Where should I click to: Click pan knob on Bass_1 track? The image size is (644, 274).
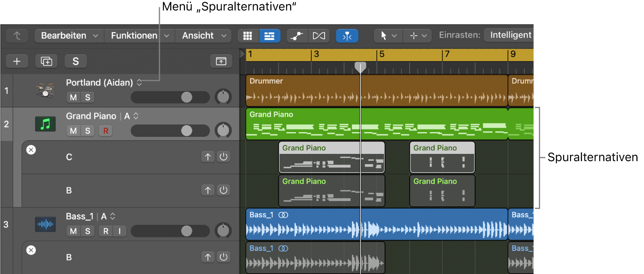tap(223, 231)
